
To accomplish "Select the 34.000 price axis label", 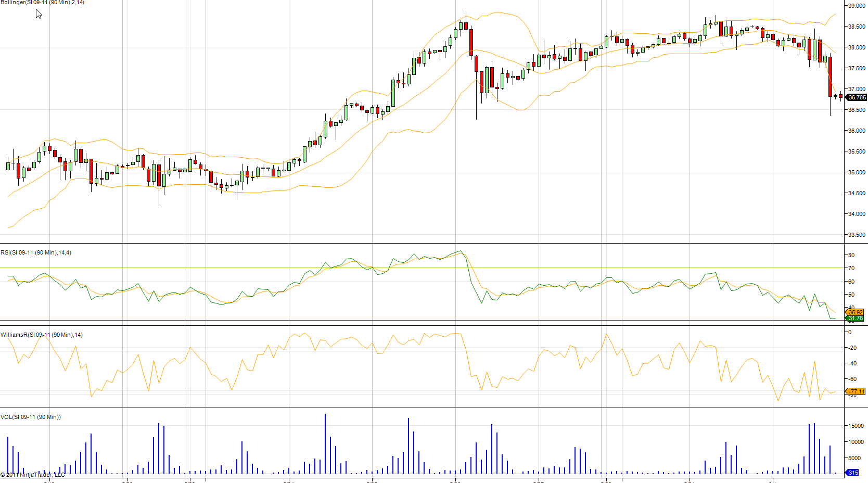I will coord(857,214).
